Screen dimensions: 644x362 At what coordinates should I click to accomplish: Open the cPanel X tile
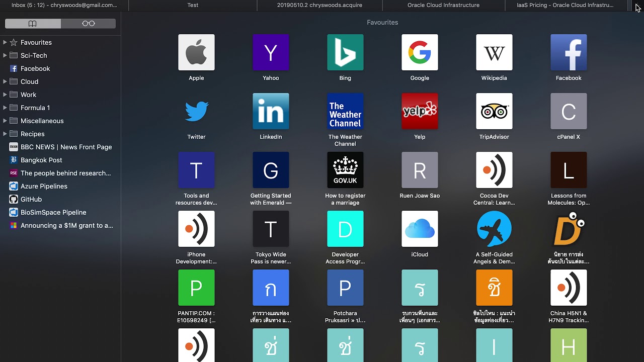pyautogui.click(x=569, y=111)
